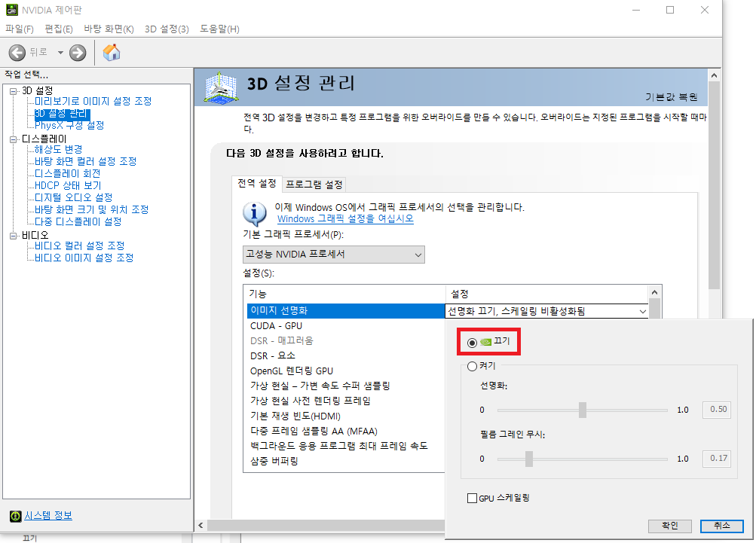
Task: Open the 기본 그래픽 프로세서 dropdown
Action: point(334,255)
